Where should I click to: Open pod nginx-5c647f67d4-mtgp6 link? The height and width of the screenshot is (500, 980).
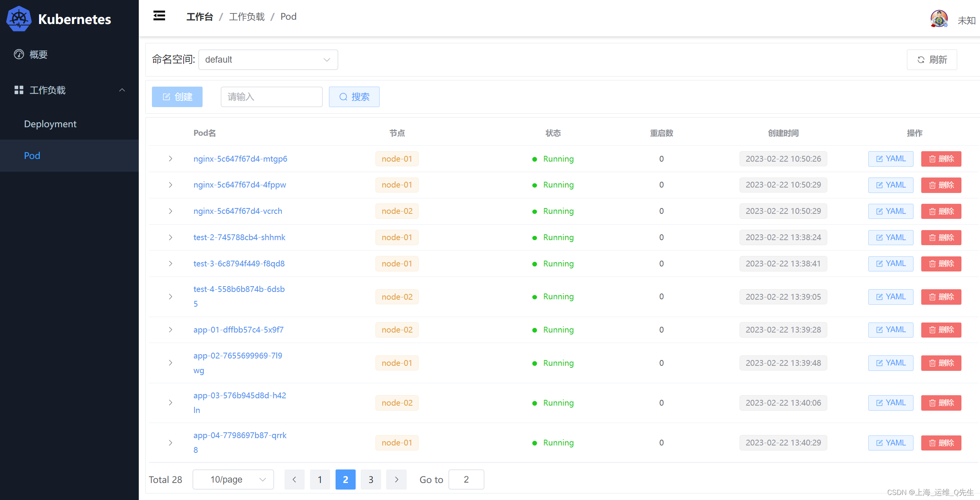pos(240,159)
